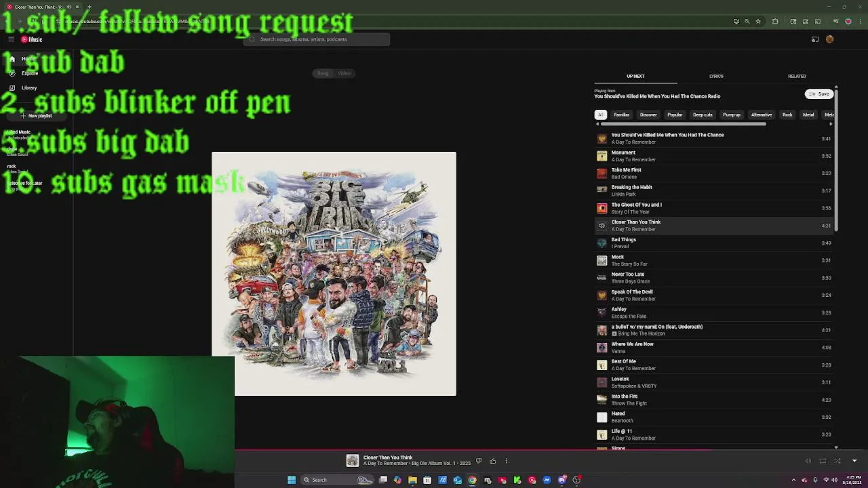Create a new playlist

pyautogui.click(x=37, y=116)
